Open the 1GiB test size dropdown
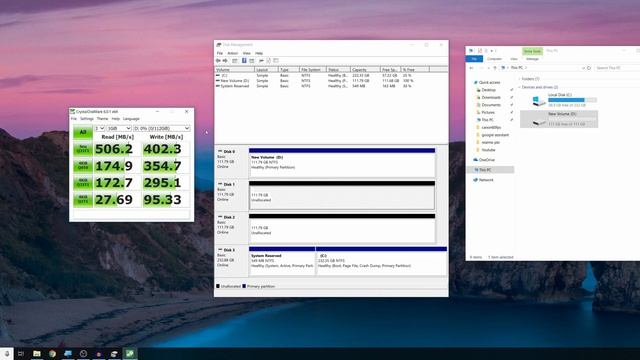640x360 pixels. [x=119, y=128]
